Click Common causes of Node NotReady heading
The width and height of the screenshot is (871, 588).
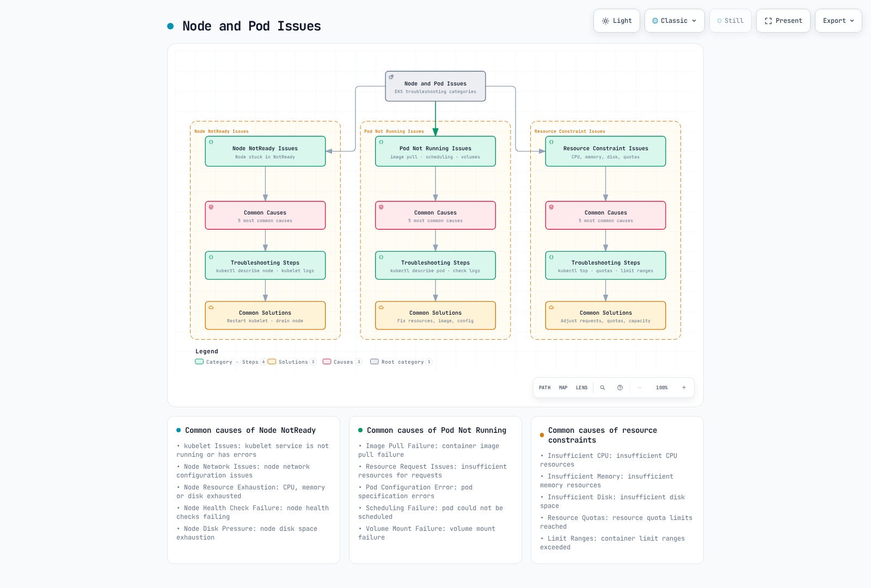pyautogui.click(x=250, y=430)
